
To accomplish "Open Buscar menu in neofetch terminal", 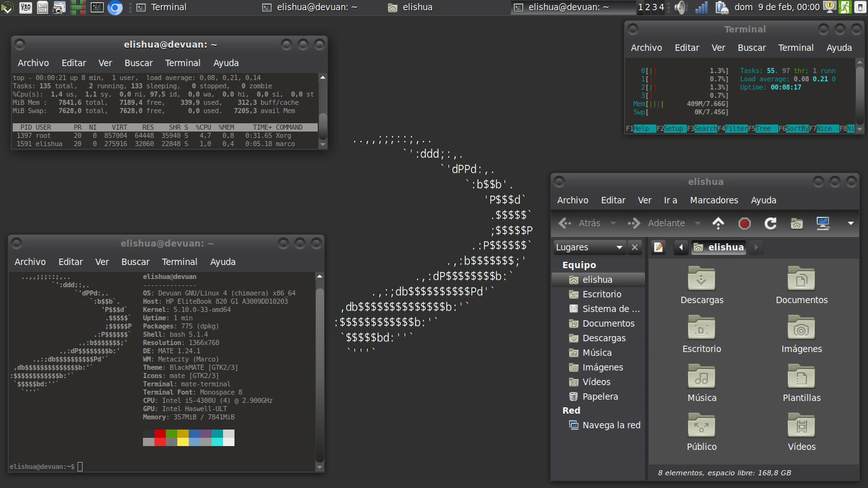I will click(135, 262).
